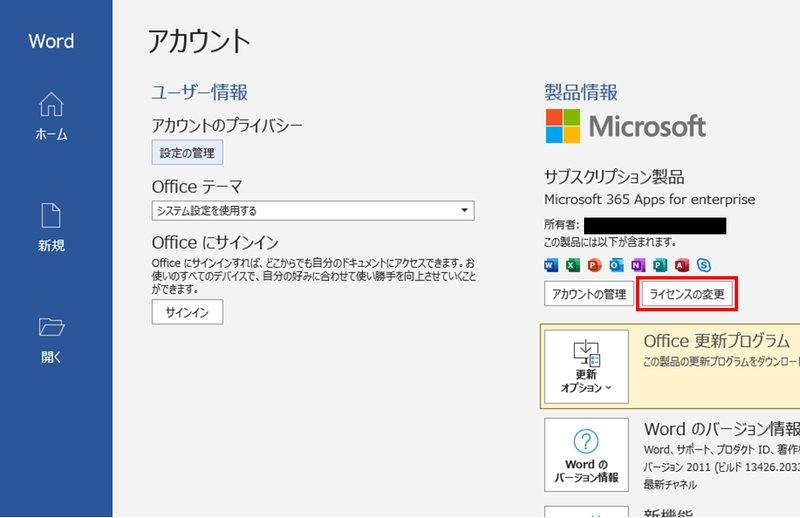Click the 最新チャネル text
The image size is (800, 518).
point(670,484)
